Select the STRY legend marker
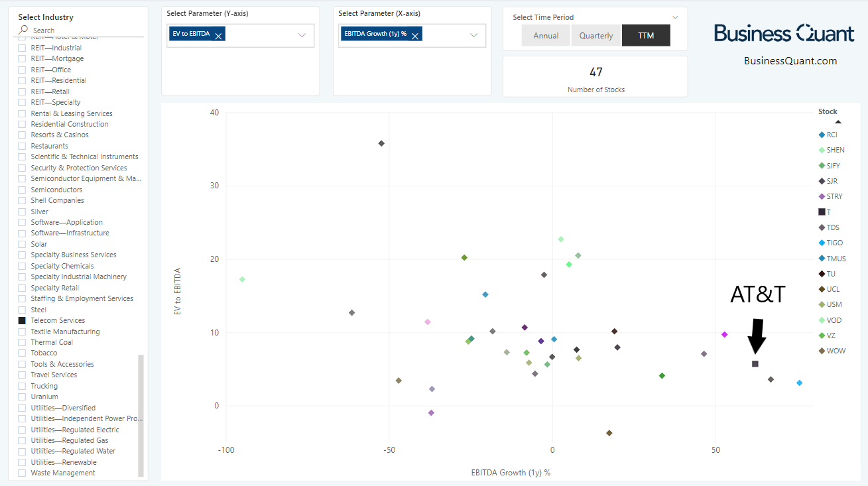The height and width of the screenshot is (486, 868). pyautogui.click(x=822, y=196)
